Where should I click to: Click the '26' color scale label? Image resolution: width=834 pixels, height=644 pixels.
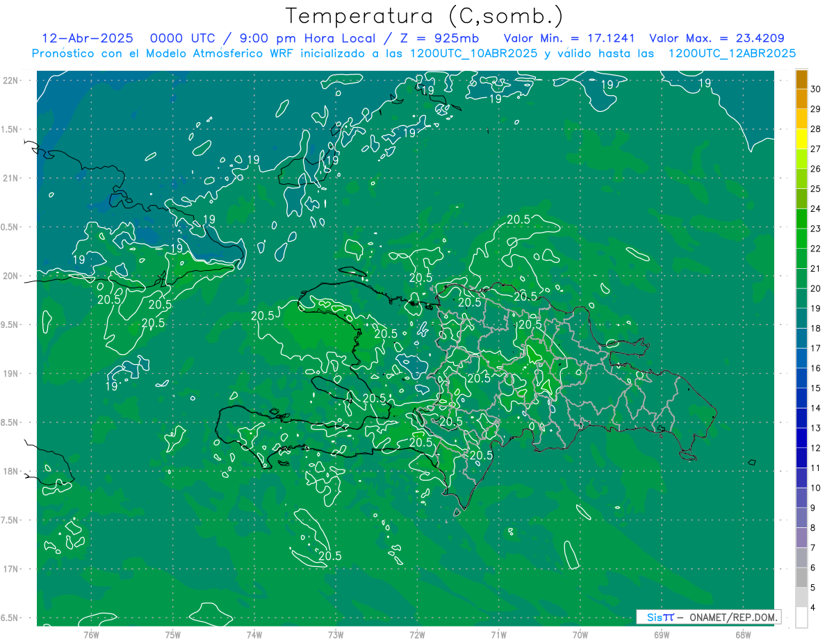coord(816,169)
